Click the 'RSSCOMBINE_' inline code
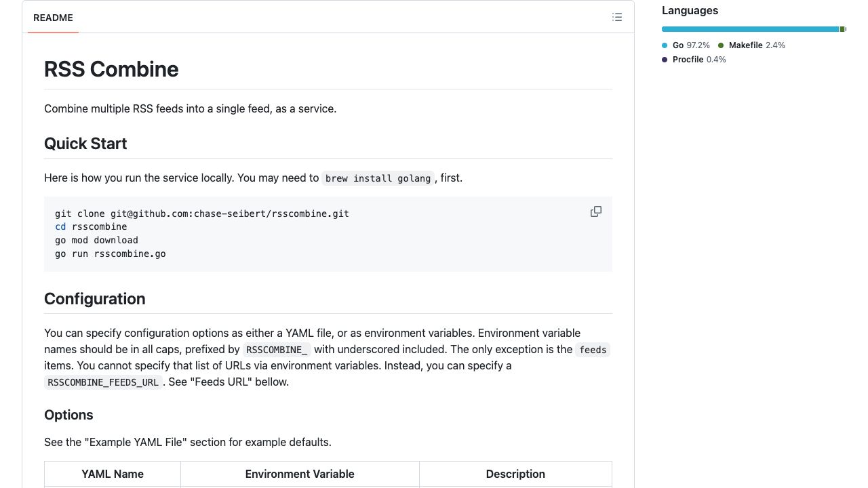The image size is (868, 488). coord(277,350)
